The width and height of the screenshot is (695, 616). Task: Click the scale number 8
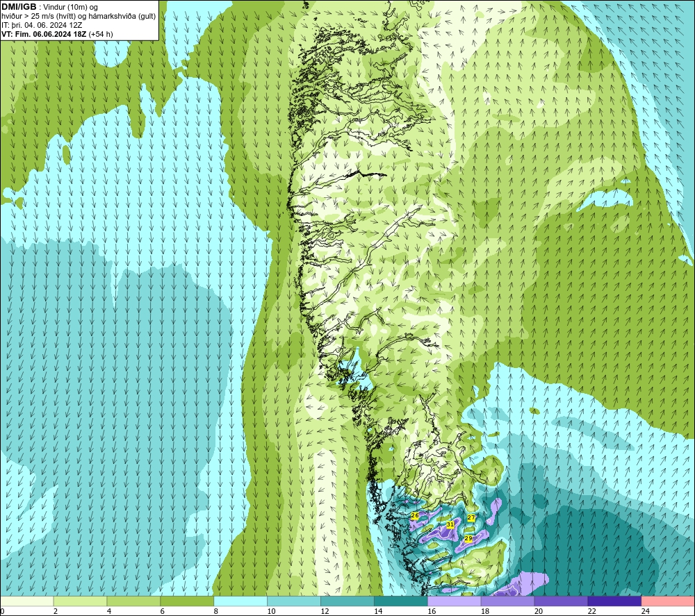click(x=216, y=611)
